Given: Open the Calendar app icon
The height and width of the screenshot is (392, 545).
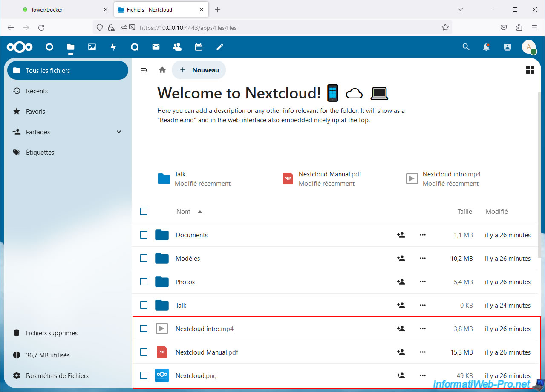Looking at the screenshot, I should point(199,47).
